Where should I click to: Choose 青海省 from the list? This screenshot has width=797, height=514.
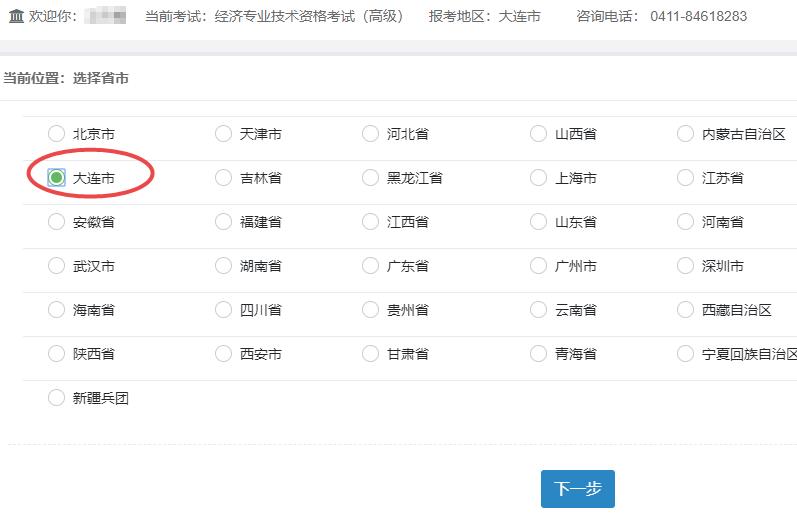(539, 354)
